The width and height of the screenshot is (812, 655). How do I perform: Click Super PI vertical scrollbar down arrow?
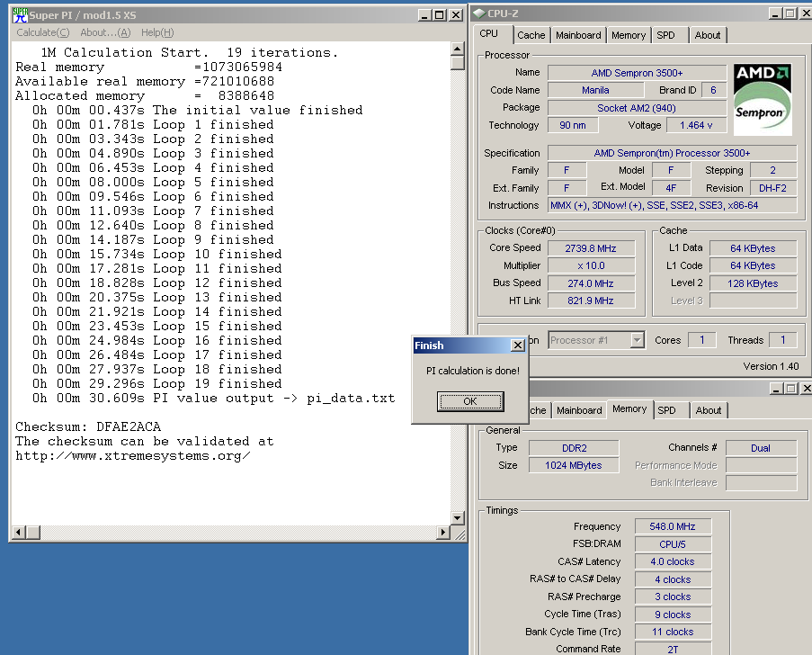coord(458,517)
